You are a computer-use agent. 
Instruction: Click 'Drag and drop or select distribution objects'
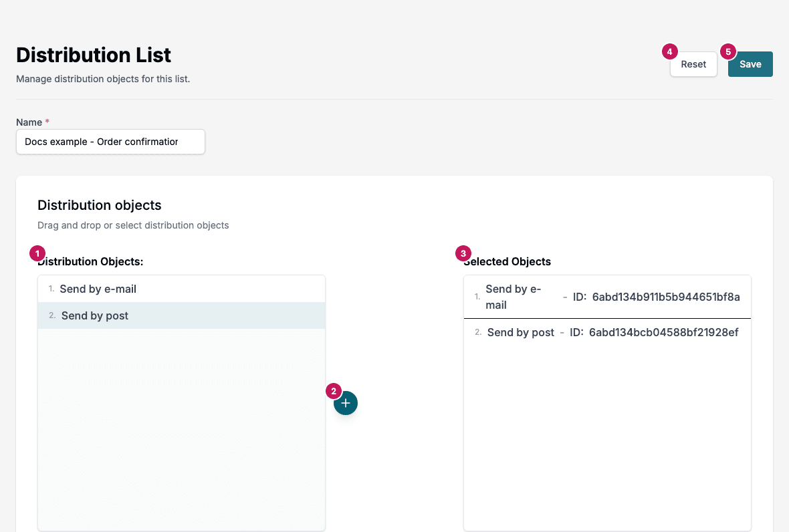tap(133, 225)
